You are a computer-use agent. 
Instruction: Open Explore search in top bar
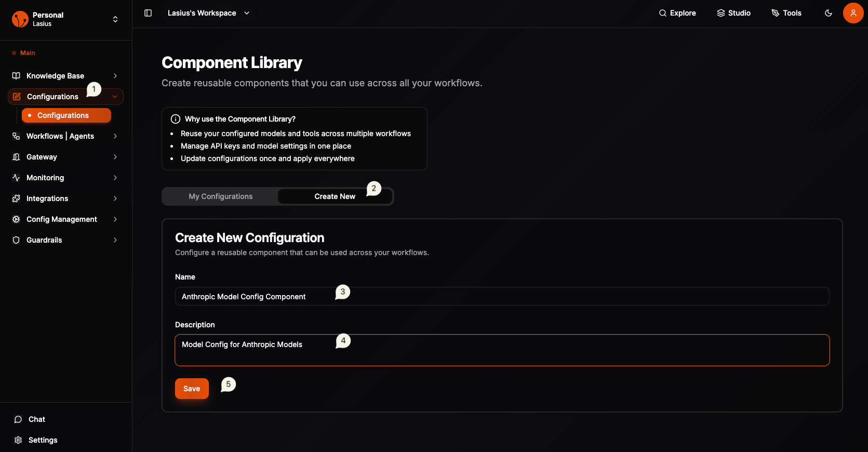click(x=677, y=13)
